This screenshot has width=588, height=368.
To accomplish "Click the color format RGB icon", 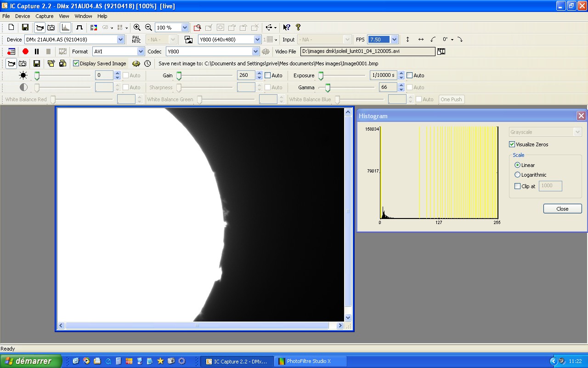I will coord(93,27).
